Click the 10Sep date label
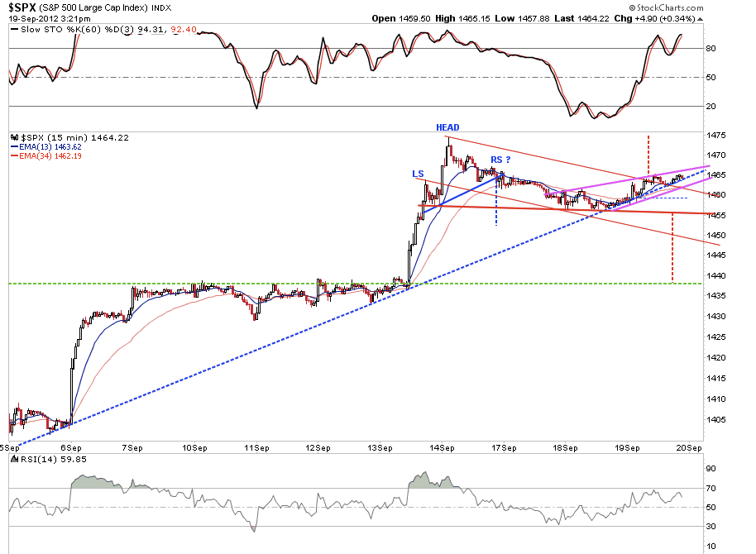The width and height of the screenshot is (756, 554). (x=194, y=448)
